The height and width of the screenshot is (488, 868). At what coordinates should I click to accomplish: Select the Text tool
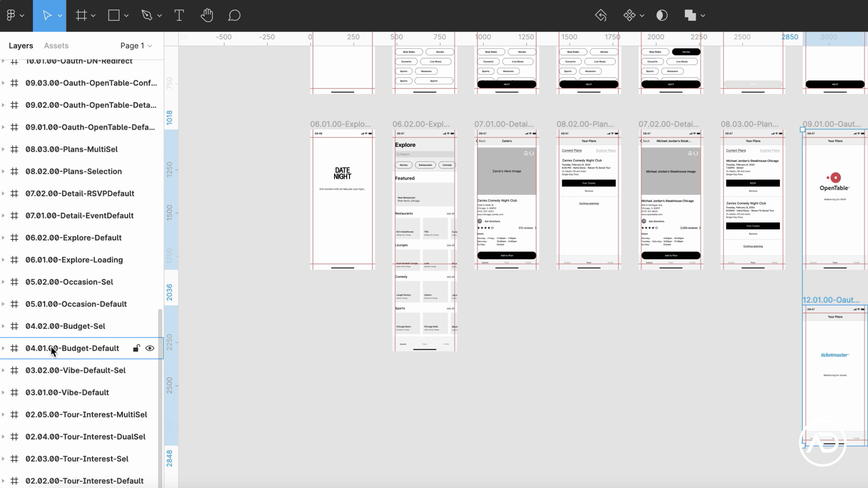click(x=179, y=15)
